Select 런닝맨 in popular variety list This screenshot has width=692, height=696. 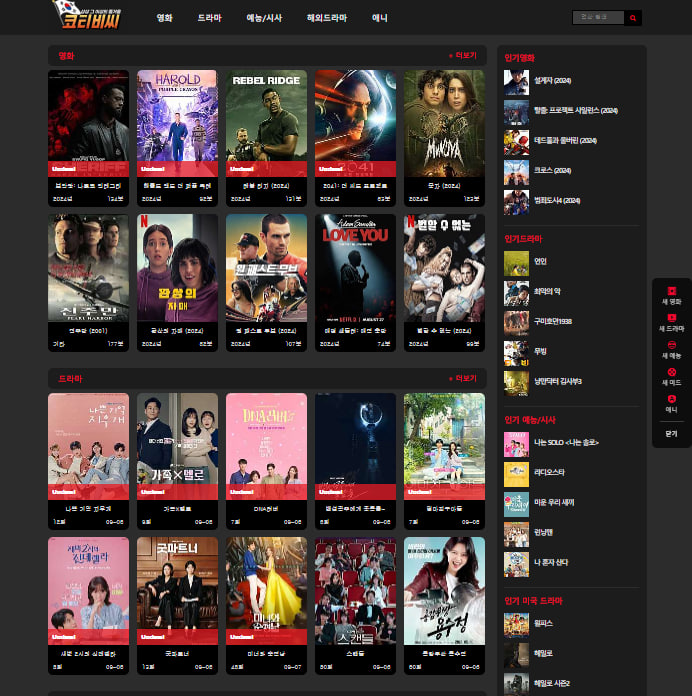pyautogui.click(x=543, y=532)
